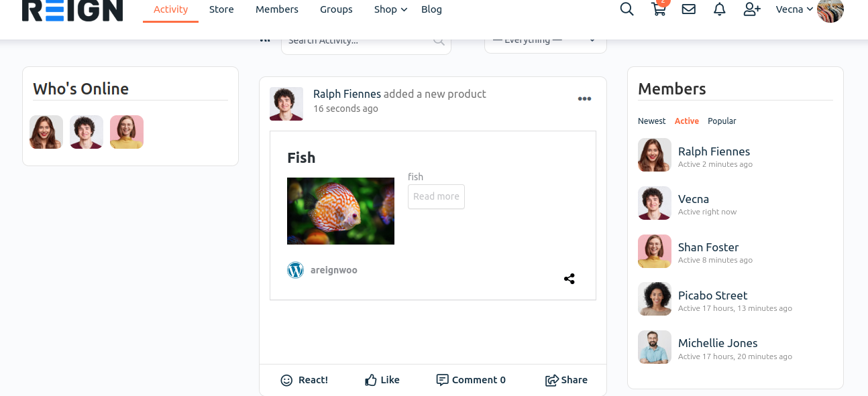
Task: Click the share nodes icon in Fish card
Action: (x=569, y=279)
